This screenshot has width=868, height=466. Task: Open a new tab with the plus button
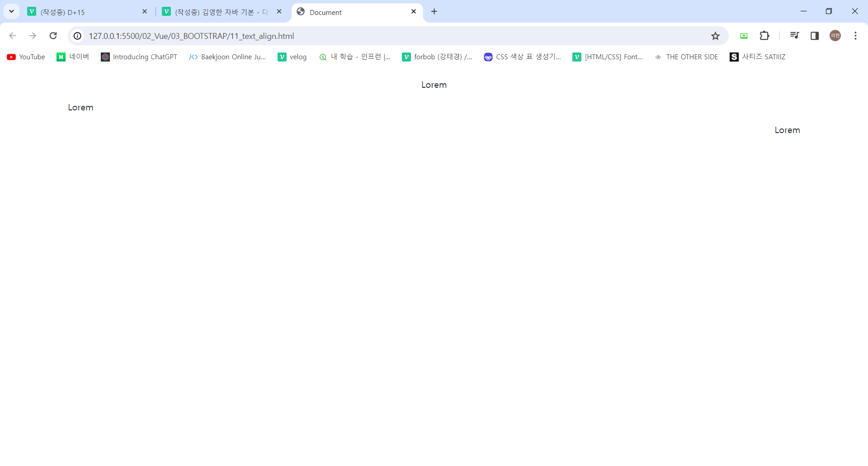pyautogui.click(x=434, y=12)
